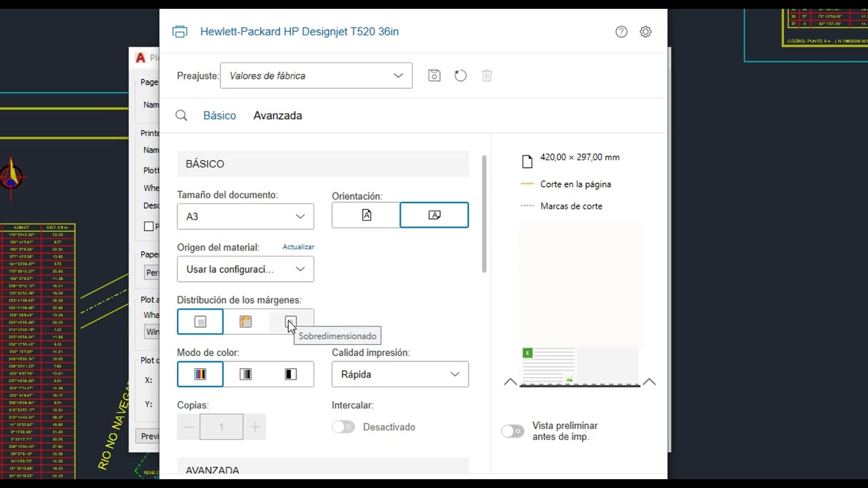Screen dimensions: 868x488
Task: Click the Actualizar link
Action: [298, 247]
